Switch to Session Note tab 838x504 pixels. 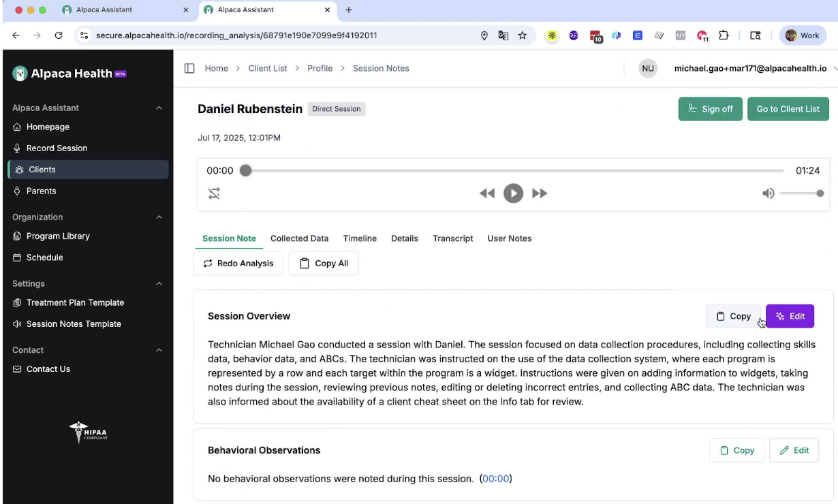(229, 238)
